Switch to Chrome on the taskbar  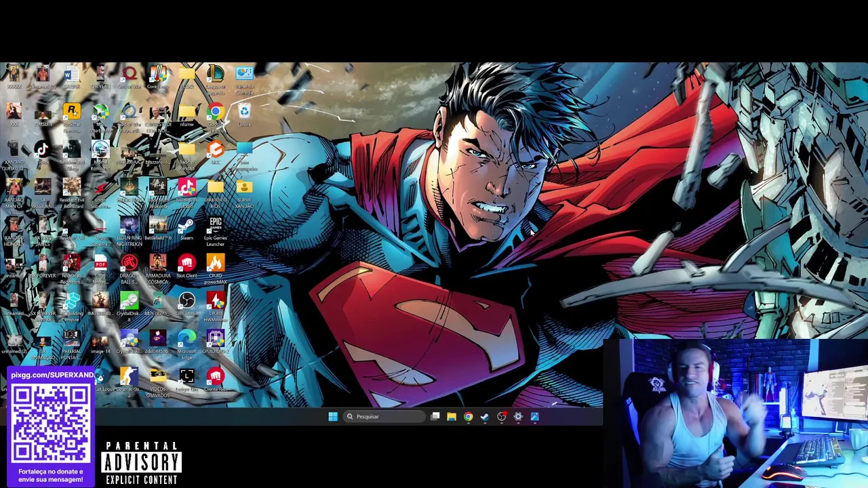point(468,417)
